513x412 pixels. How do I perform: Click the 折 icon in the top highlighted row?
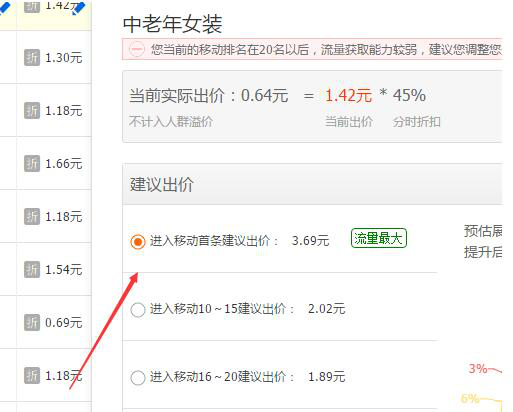(x=32, y=7)
